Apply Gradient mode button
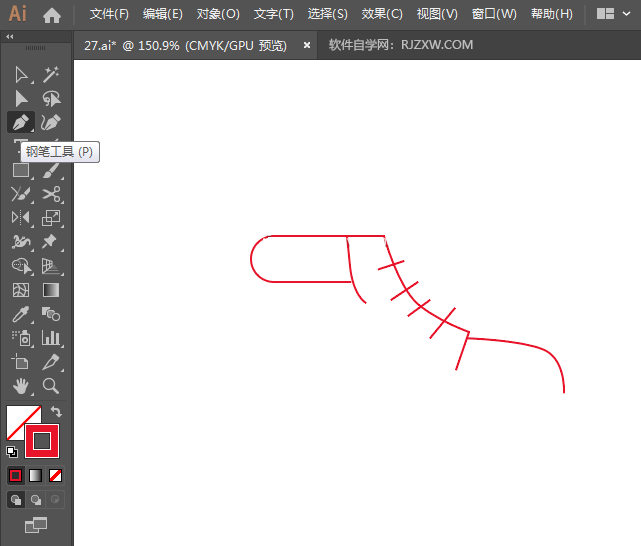 pyautogui.click(x=36, y=475)
